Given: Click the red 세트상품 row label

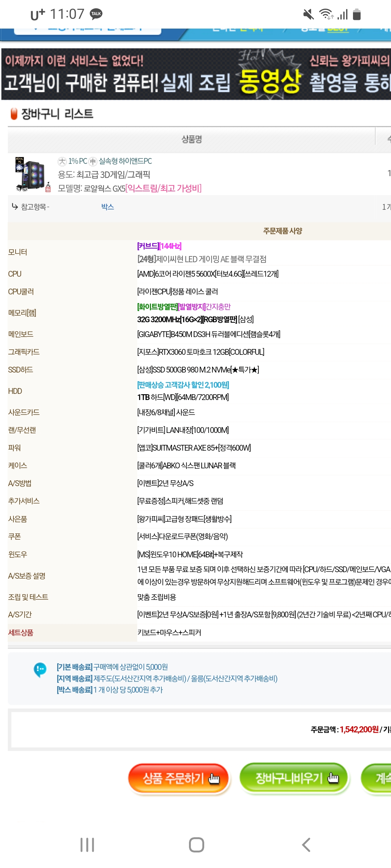Looking at the screenshot, I should (21, 633).
